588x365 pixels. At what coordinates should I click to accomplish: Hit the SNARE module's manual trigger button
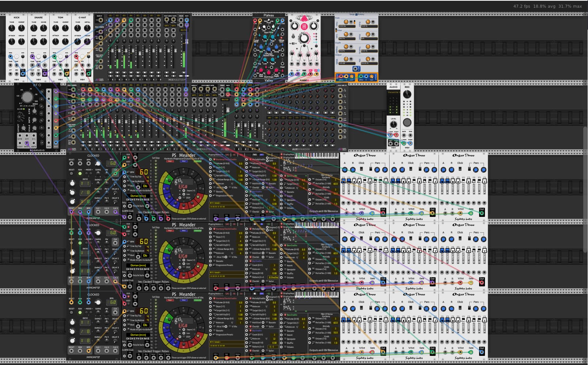coord(38,57)
